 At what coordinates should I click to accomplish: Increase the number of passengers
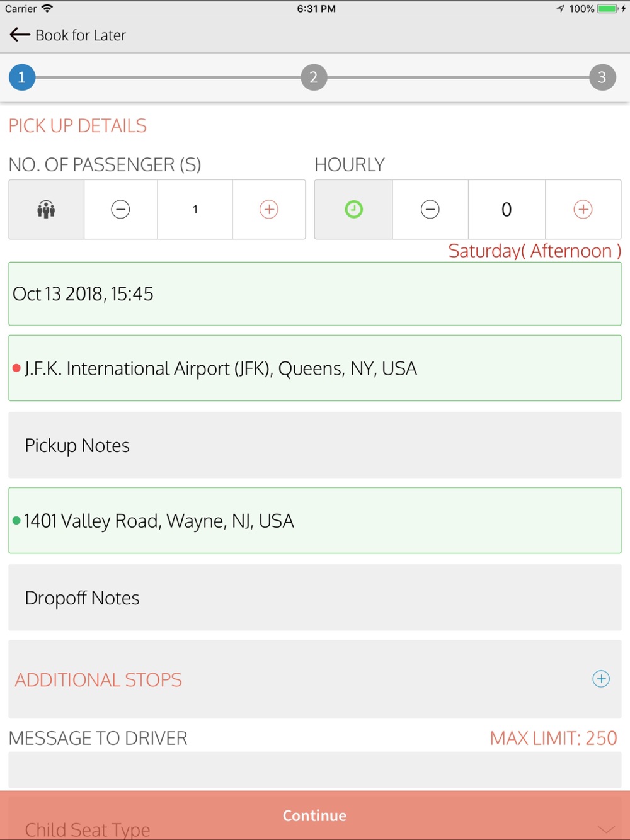coord(269,210)
